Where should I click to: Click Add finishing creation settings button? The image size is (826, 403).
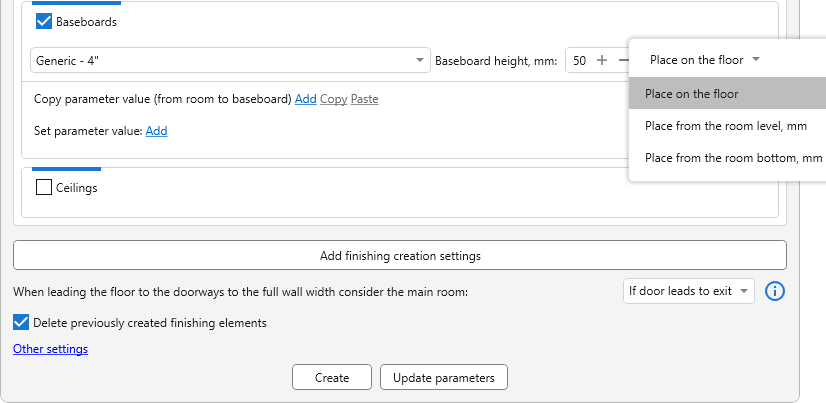coord(400,255)
